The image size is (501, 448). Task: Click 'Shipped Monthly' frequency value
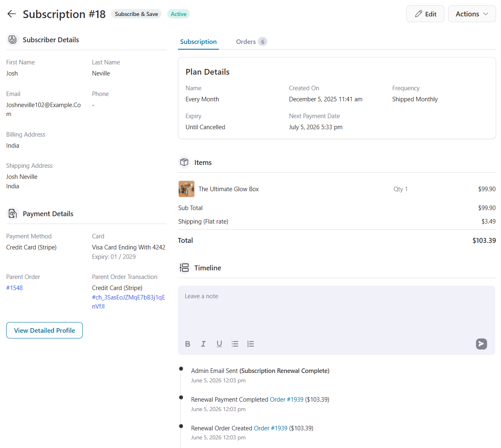[x=415, y=99]
